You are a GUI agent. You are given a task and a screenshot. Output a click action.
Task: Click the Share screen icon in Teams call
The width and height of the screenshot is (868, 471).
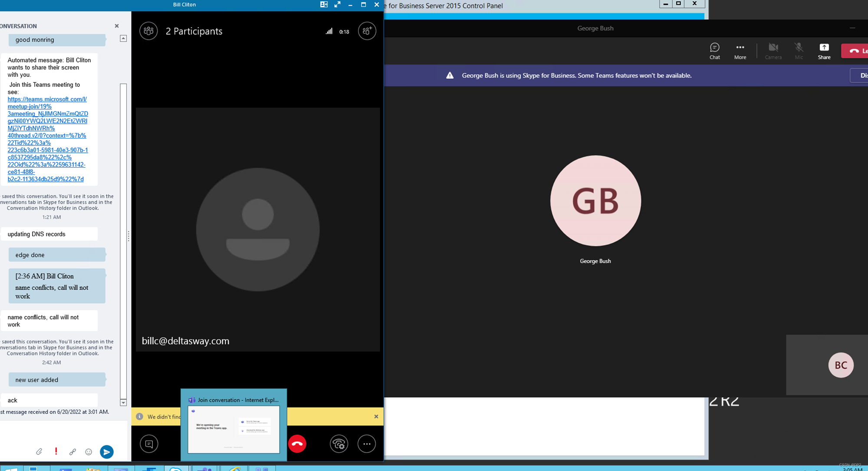824,48
